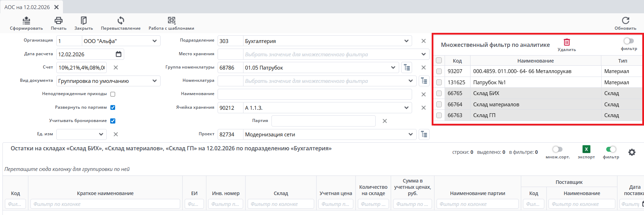Uncheck Развернуть по партиям
This screenshot has height=215, width=644.
113,107
